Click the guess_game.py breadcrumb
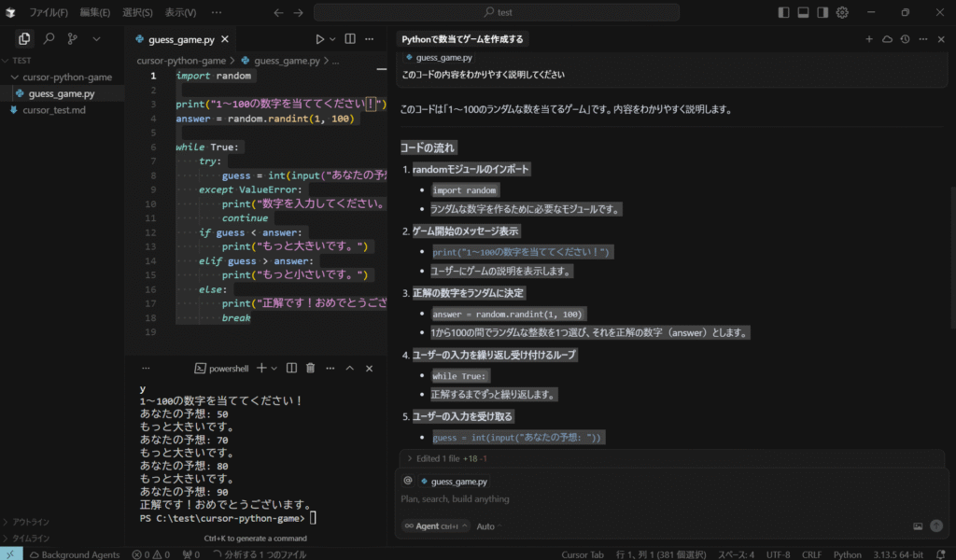Image resolution: width=956 pixels, height=560 pixels. (288, 61)
